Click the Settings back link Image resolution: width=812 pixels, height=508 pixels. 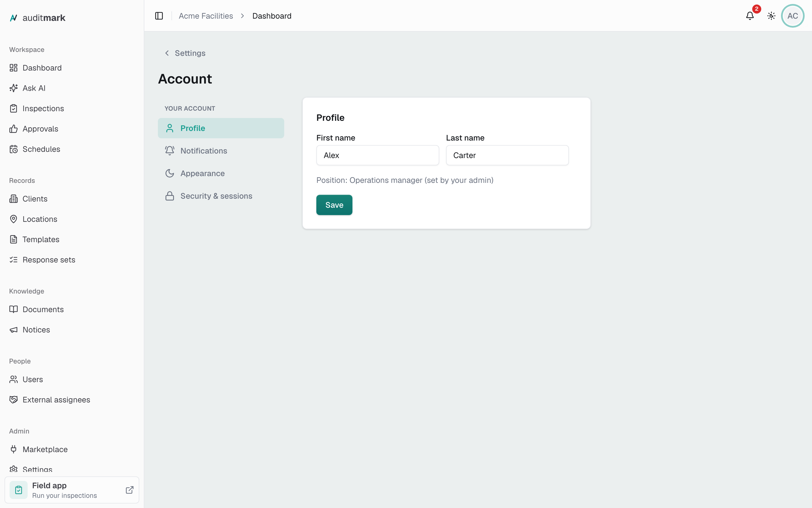[x=185, y=53]
